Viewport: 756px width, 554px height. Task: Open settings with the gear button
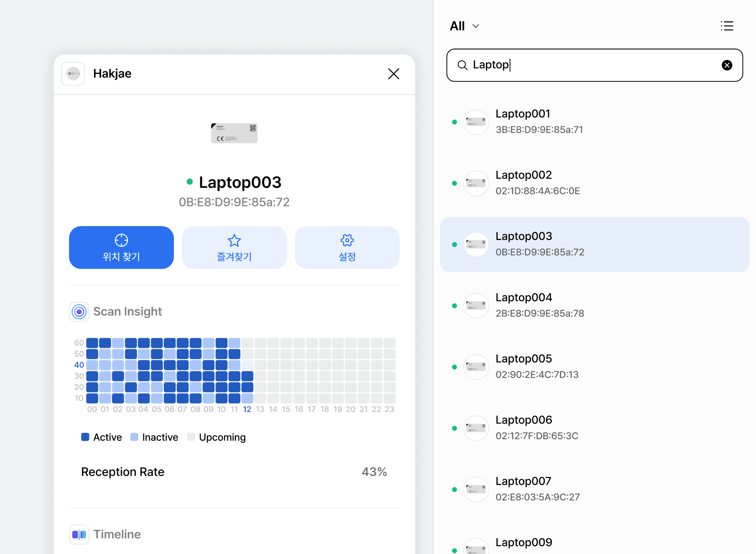[347, 248]
